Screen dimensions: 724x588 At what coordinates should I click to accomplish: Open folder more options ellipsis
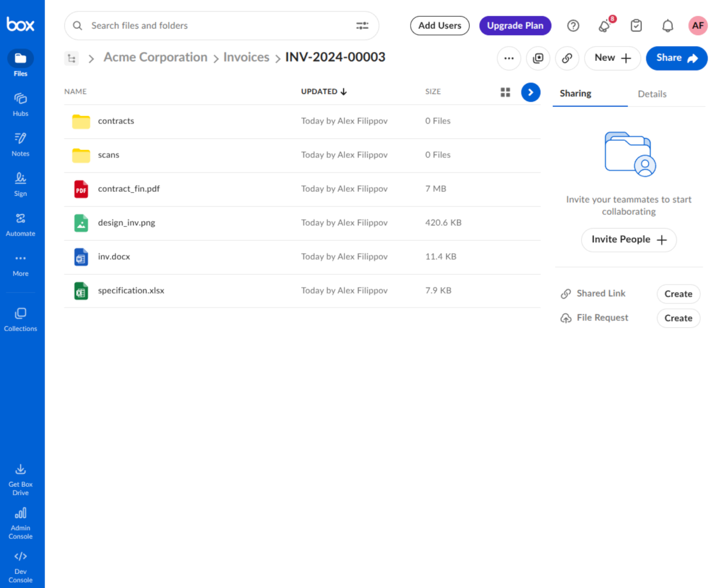click(x=509, y=58)
